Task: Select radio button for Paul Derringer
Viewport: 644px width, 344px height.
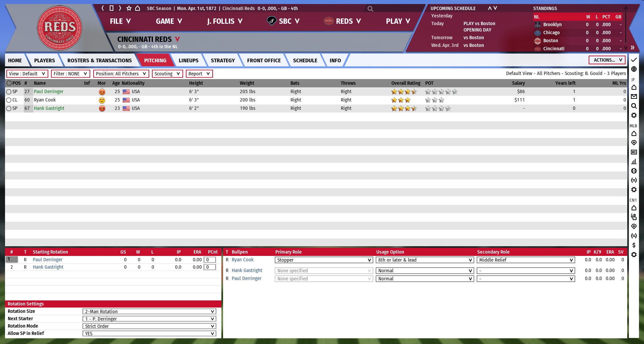Action: point(9,92)
